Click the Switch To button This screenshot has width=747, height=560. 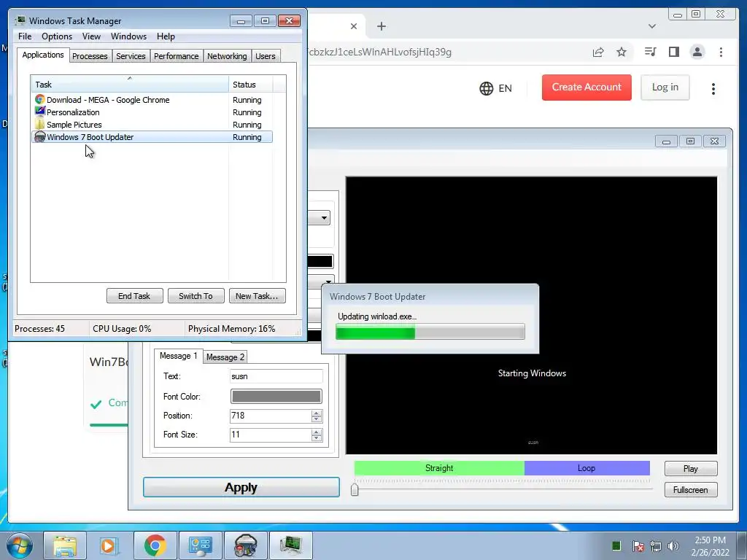pyautogui.click(x=196, y=296)
